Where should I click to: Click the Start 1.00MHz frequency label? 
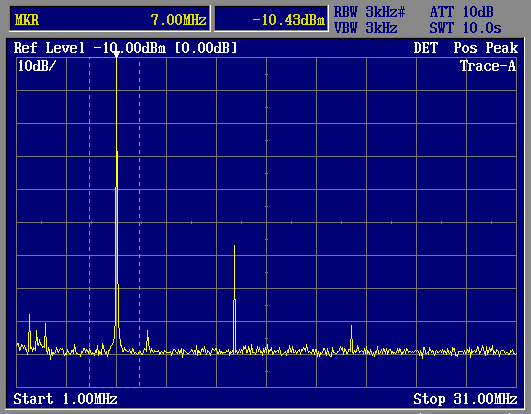click(x=65, y=399)
